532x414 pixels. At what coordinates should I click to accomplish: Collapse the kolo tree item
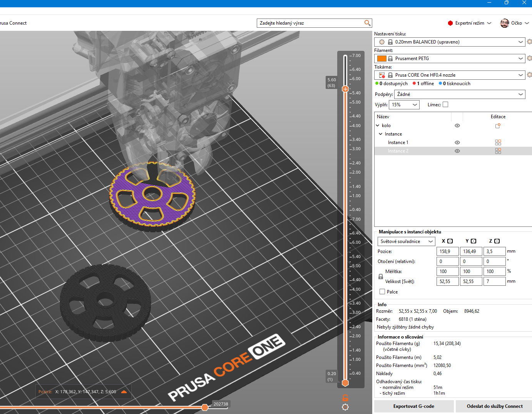click(x=378, y=126)
